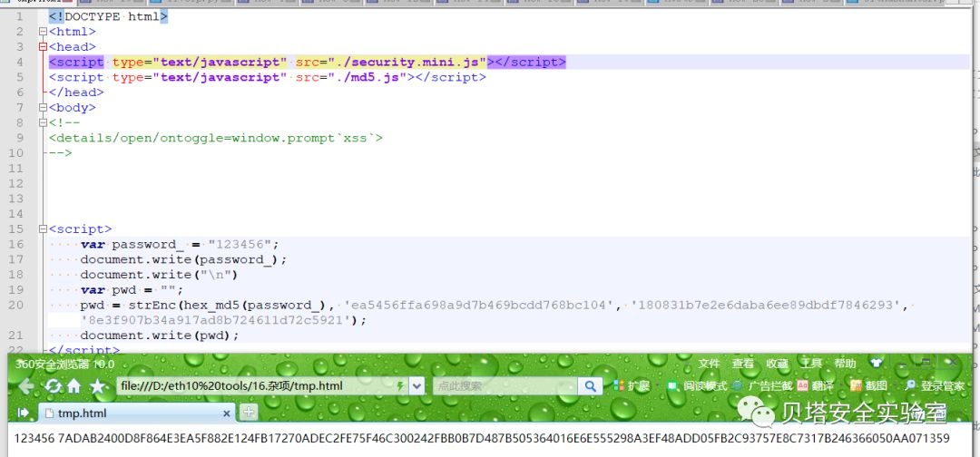Image resolution: width=980 pixels, height=457 pixels.
Task: Open the 查看 menu
Action: click(743, 364)
